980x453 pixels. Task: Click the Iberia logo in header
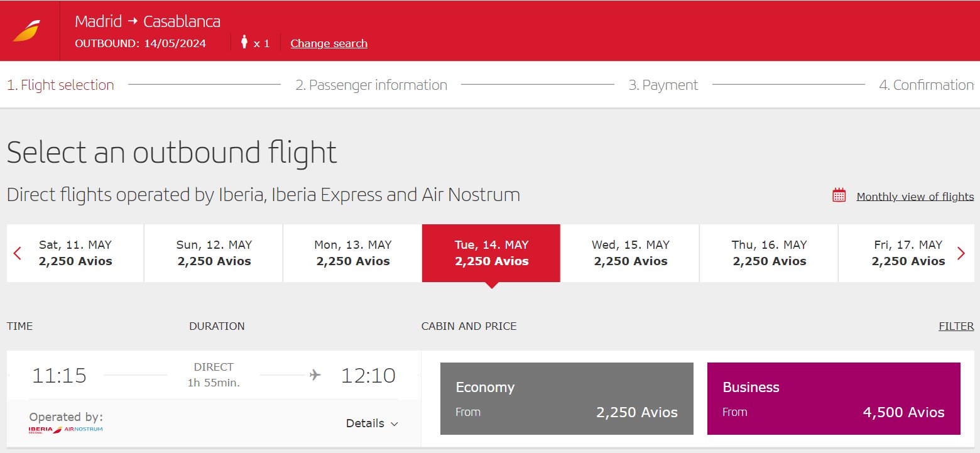pyautogui.click(x=26, y=31)
